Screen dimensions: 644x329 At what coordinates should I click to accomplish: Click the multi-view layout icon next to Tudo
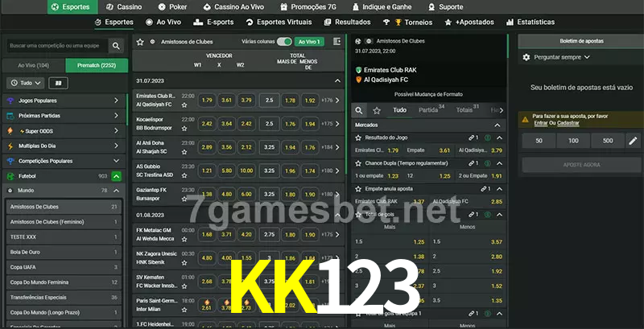58,84
